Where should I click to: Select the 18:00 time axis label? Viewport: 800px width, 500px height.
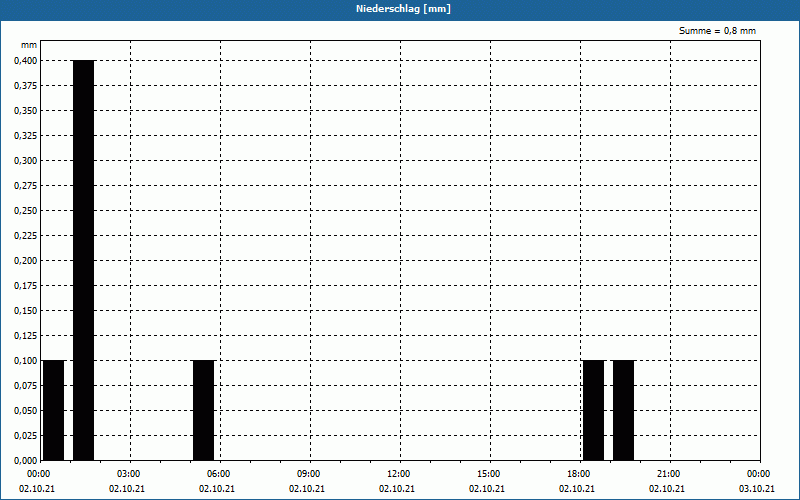pyautogui.click(x=579, y=474)
